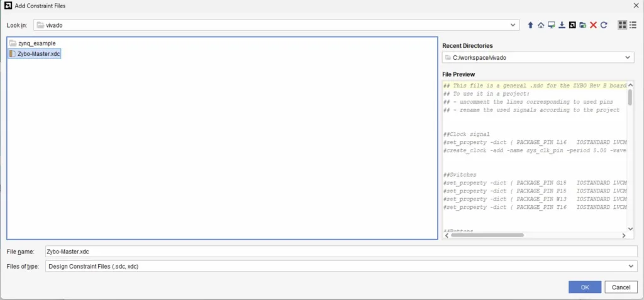The height and width of the screenshot is (300, 644).
Task: Click the File name input field
Action: (x=340, y=252)
